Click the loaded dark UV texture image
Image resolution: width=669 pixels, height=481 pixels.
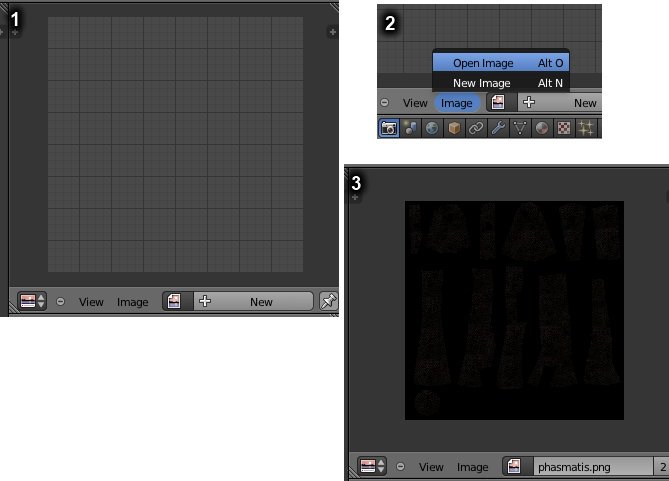click(x=514, y=310)
